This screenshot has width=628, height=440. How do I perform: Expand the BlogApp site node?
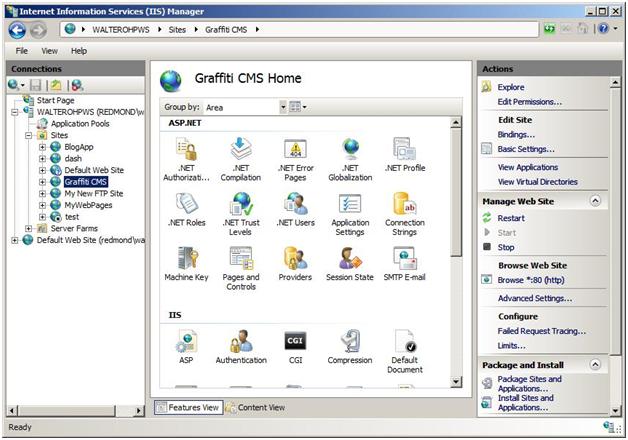42,147
